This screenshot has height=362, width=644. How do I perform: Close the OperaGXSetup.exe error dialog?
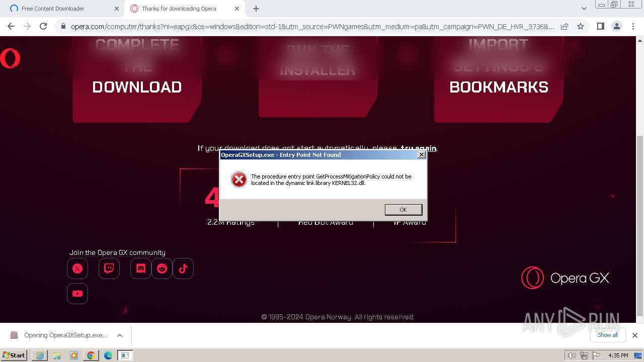click(x=422, y=155)
